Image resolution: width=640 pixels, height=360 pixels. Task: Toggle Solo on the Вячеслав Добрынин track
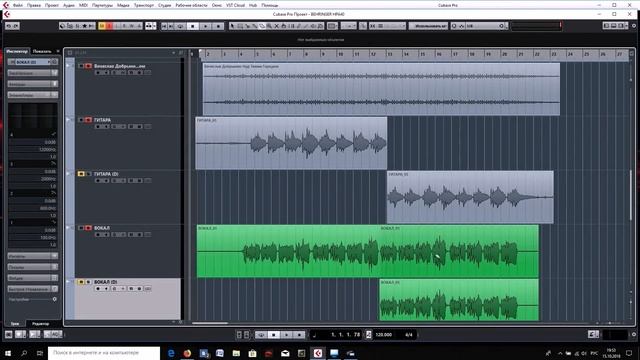coord(88,66)
